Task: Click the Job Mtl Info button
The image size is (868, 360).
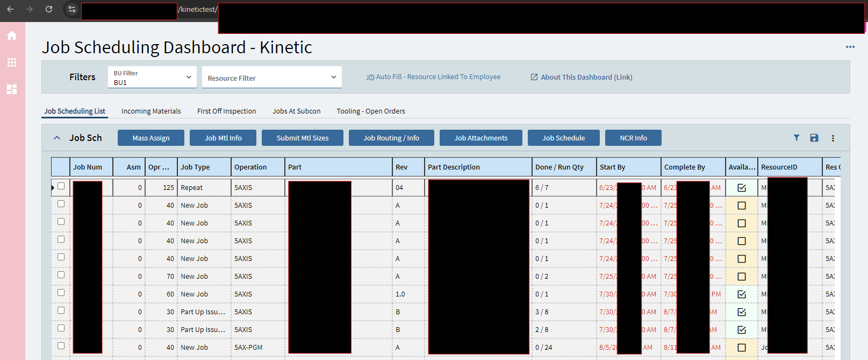Action: pyautogui.click(x=223, y=138)
